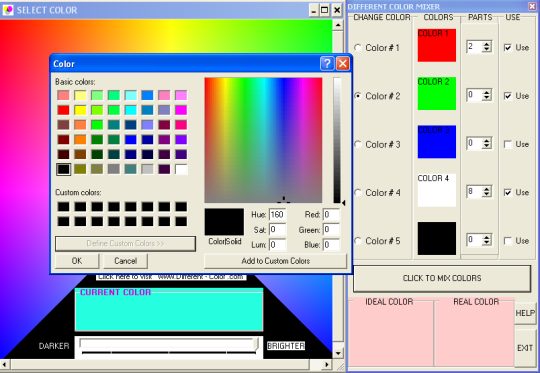Viewport: 540px width, 373px height.
Task: Pick the white basic color swatch
Action: [x=181, y=169]
